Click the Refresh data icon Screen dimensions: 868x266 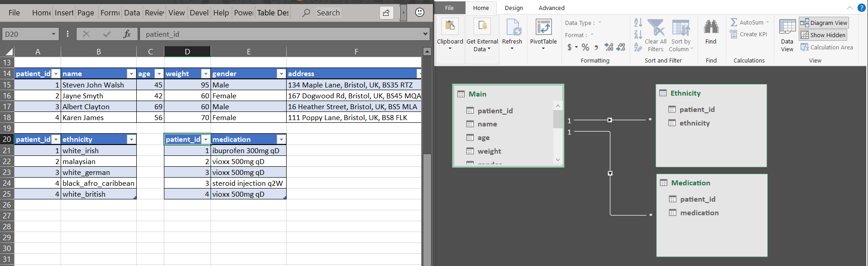512,28
